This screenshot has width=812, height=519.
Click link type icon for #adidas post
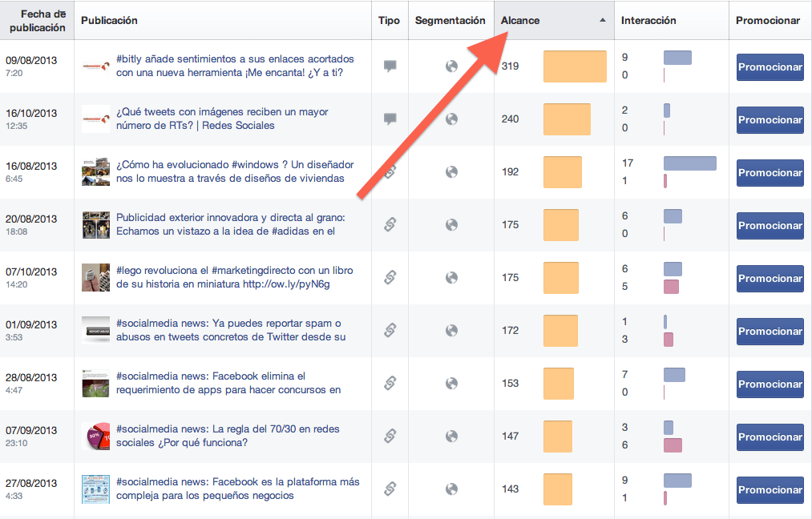(390, 225)
